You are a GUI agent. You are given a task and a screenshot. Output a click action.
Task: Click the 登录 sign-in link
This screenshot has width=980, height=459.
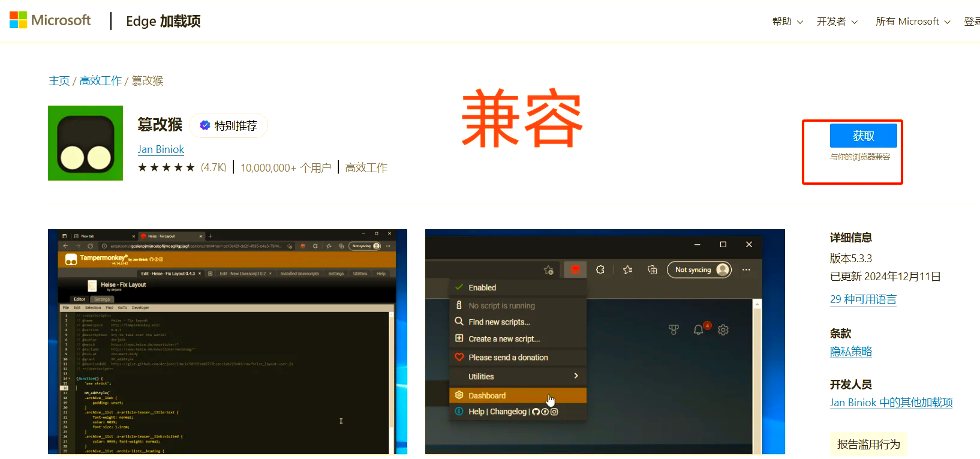tap(972, 22)
